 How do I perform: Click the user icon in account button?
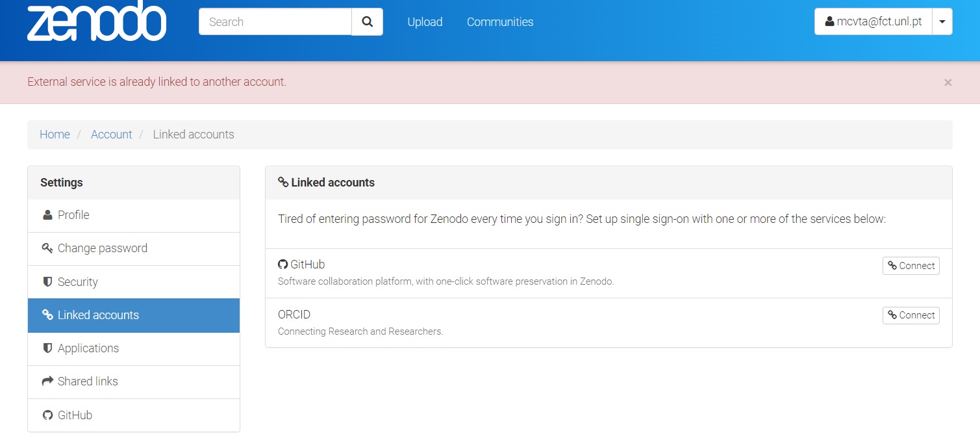[829, 21]
